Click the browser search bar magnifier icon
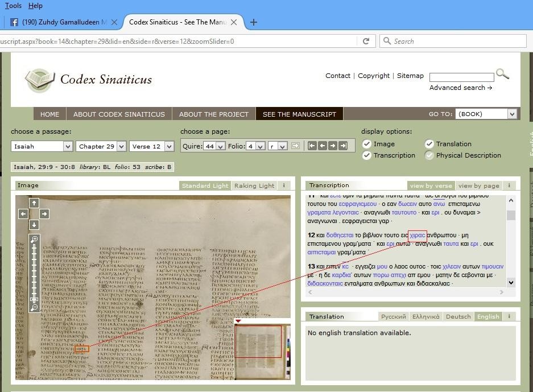The height and width of the screenshot is (392, 533). [x=387, y=41]
